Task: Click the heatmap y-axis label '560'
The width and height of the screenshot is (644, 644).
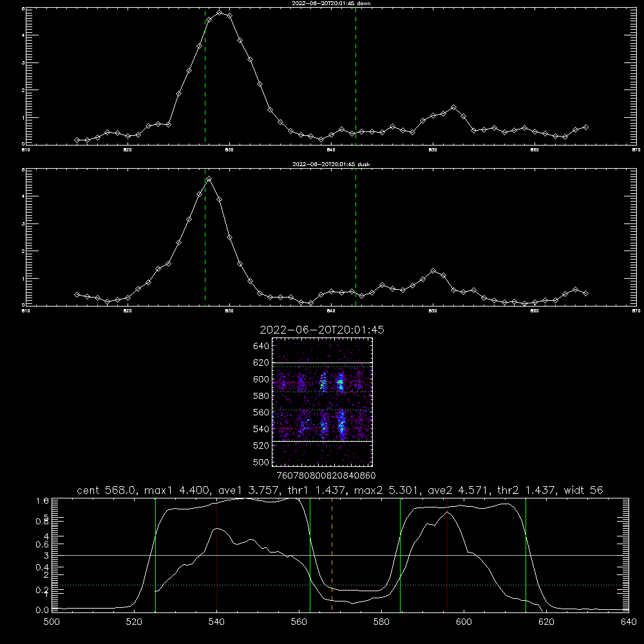Action: coord(261,412)
